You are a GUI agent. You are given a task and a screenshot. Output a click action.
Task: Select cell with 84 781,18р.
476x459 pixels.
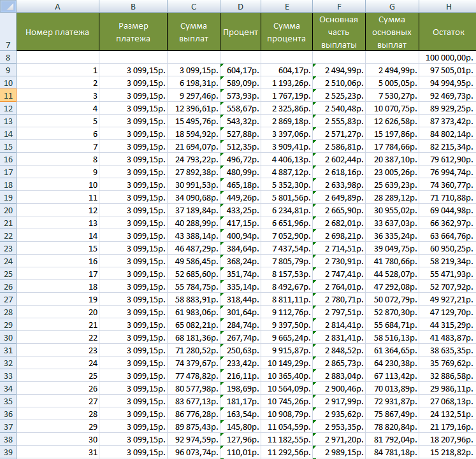[393, 453]
